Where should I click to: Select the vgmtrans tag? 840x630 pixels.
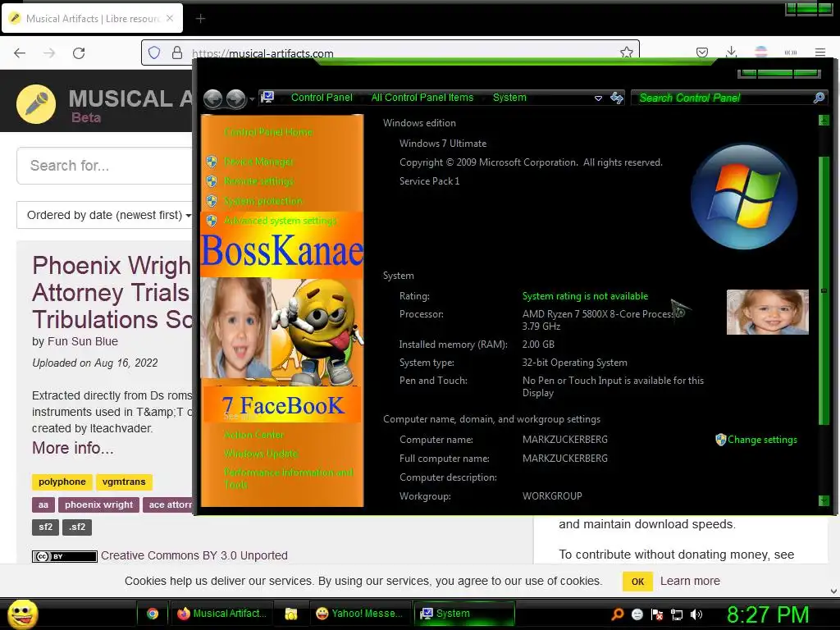click(124, 482)
